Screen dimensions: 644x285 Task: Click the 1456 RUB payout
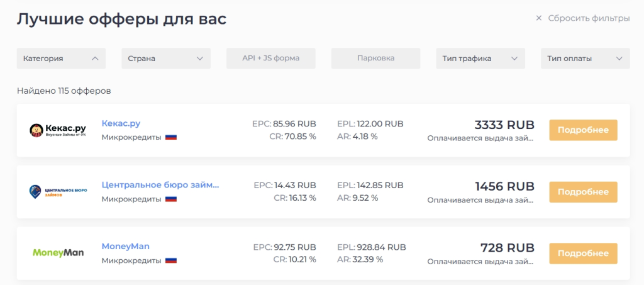[505, 186]
